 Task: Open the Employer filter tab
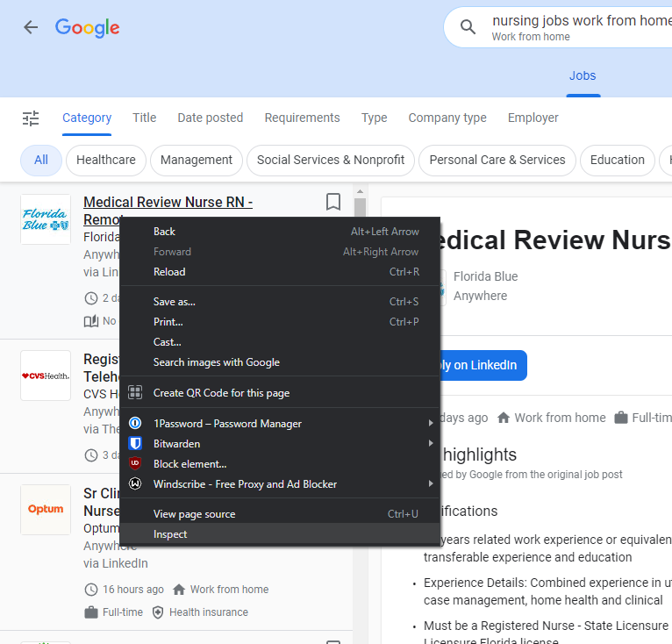coord(533,118)
